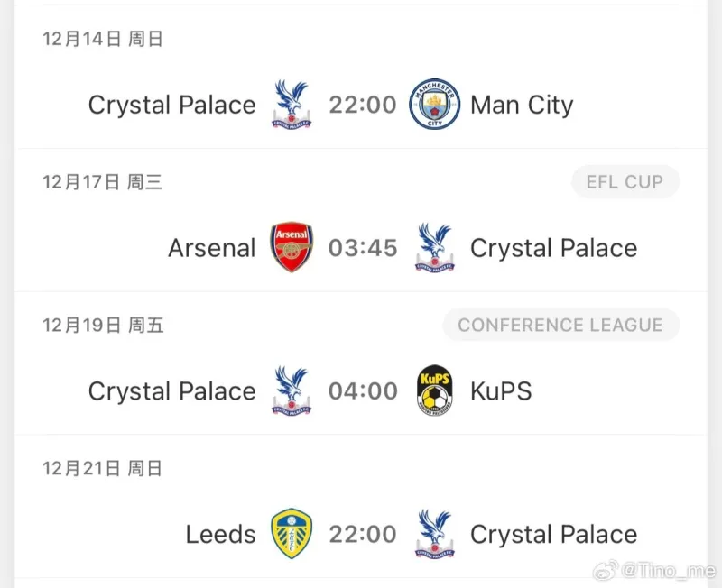
Task: Click the KuPS club crest
Action: coord(435,391)
